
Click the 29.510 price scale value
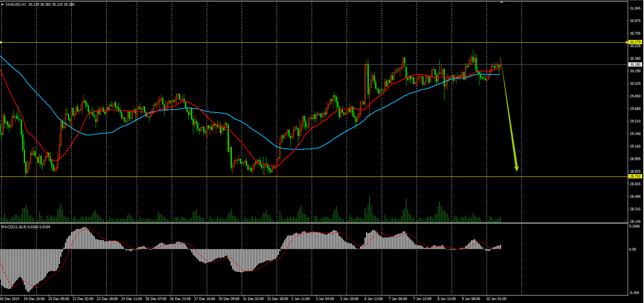coord(635,121)
